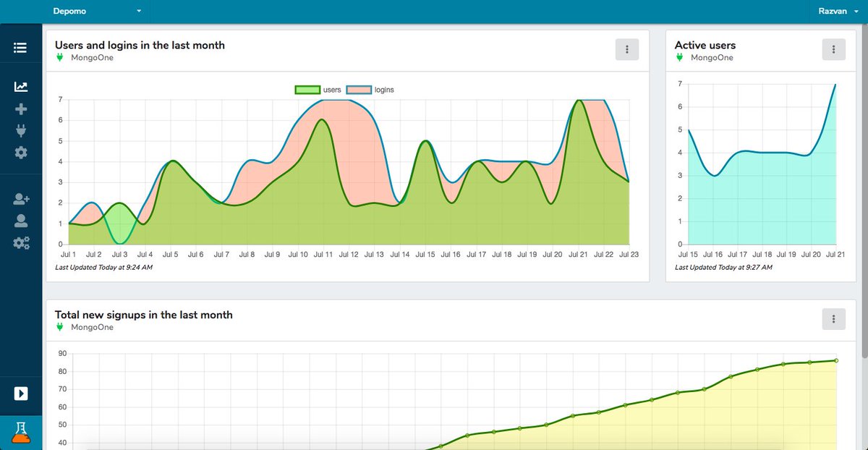Open options menu for Total new signups chart
Image resolution: width=868 pixels, height=450 pixels.
click(x=834, y=318)
